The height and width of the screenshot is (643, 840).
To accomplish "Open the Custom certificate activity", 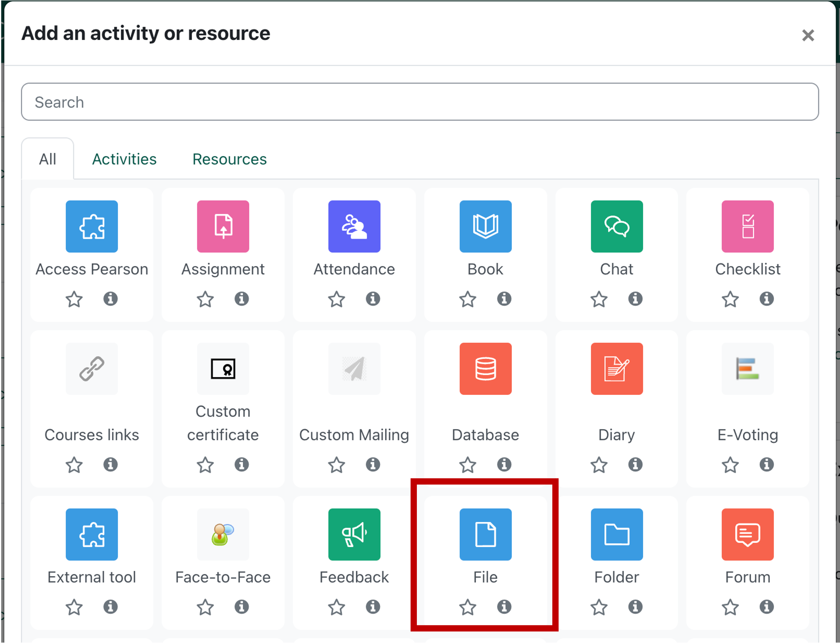I will 223,369.
